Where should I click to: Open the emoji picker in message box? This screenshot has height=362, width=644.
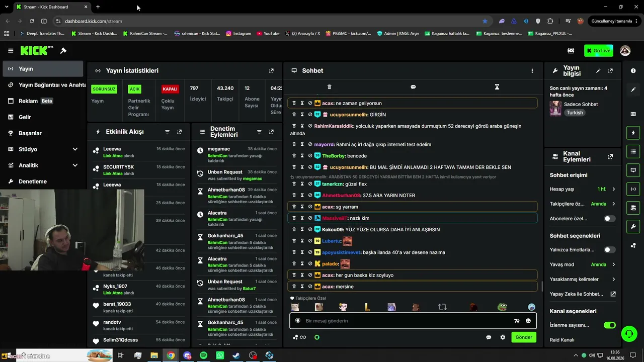(528, 321)
